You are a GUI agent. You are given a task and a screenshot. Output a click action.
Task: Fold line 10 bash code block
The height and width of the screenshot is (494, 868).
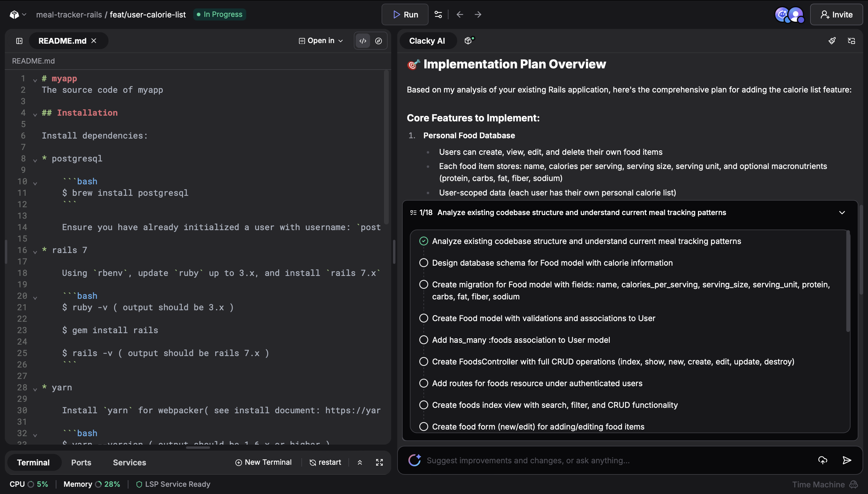click(x=35, y=183)
